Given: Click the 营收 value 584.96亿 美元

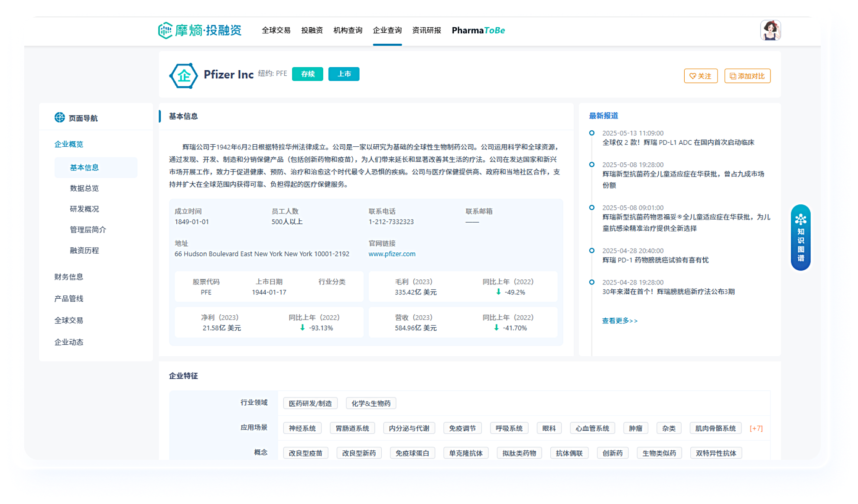Looking at the screenshot, I should point(416,328).
